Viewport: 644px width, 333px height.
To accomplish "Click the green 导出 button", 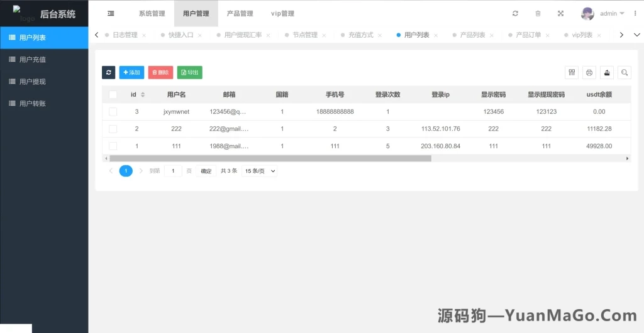I will [190, 73].
